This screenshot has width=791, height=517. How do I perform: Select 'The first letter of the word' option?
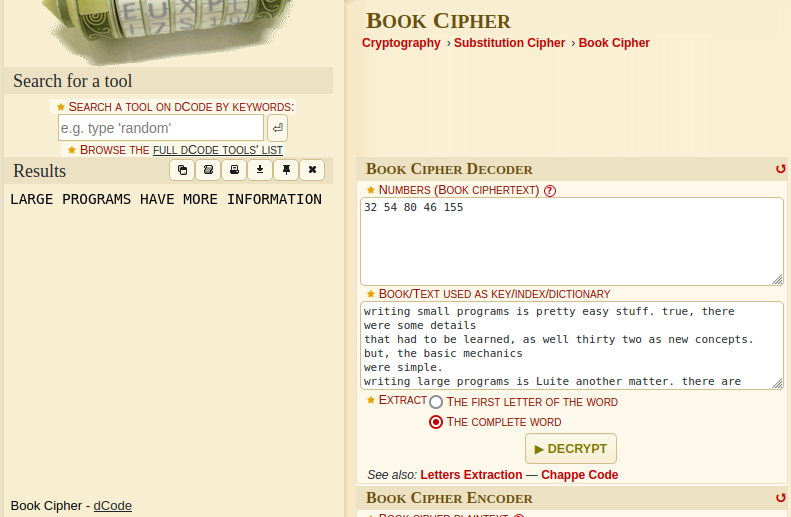[x=436, y=402]
